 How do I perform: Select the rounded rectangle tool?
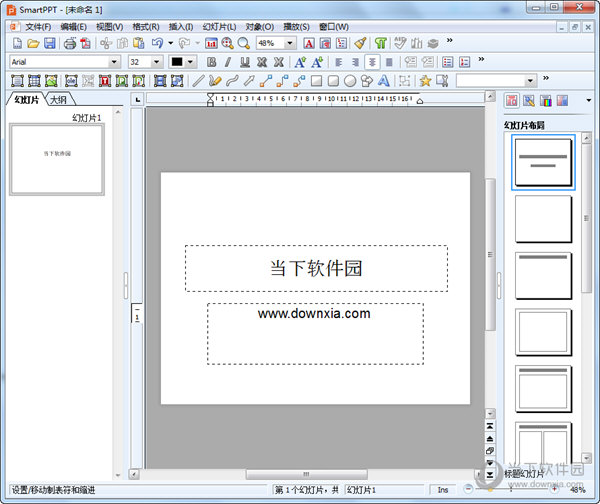click(x=333, y=81)
